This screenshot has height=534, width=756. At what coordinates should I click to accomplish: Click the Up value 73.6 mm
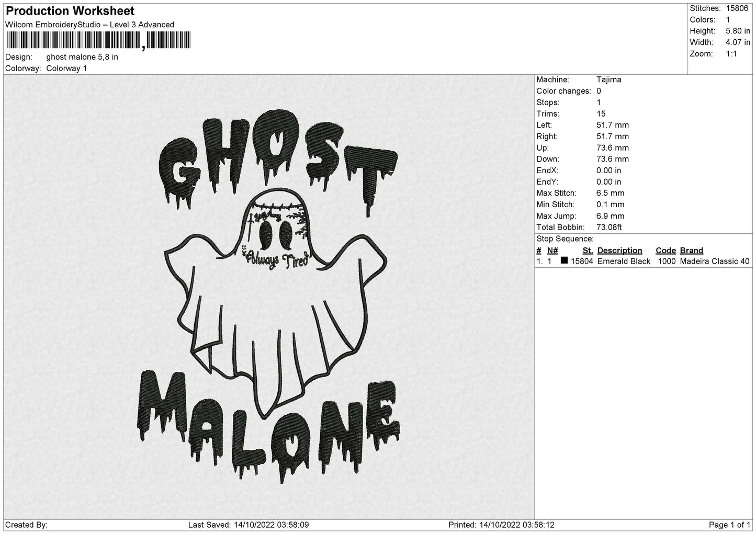click(x=613, y=148)
